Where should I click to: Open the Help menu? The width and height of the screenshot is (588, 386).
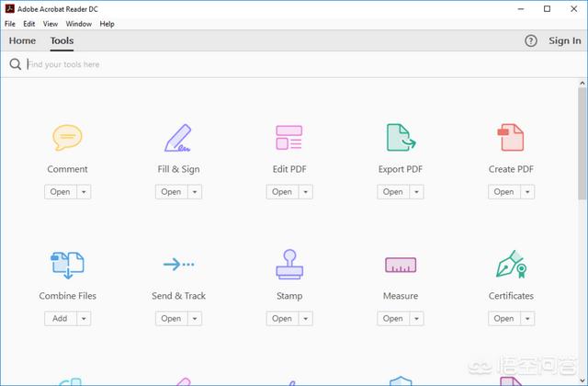point(107,24)
